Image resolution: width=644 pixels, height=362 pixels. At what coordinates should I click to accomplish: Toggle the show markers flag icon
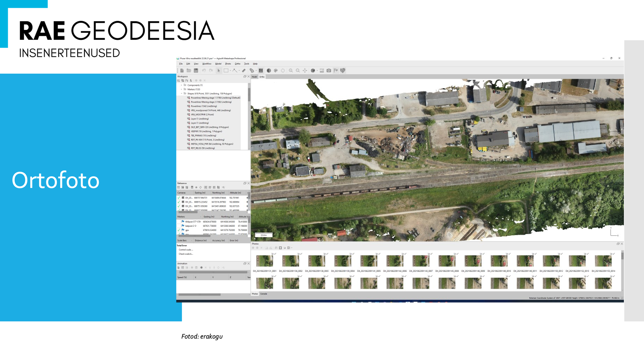[x=336, y=71]
